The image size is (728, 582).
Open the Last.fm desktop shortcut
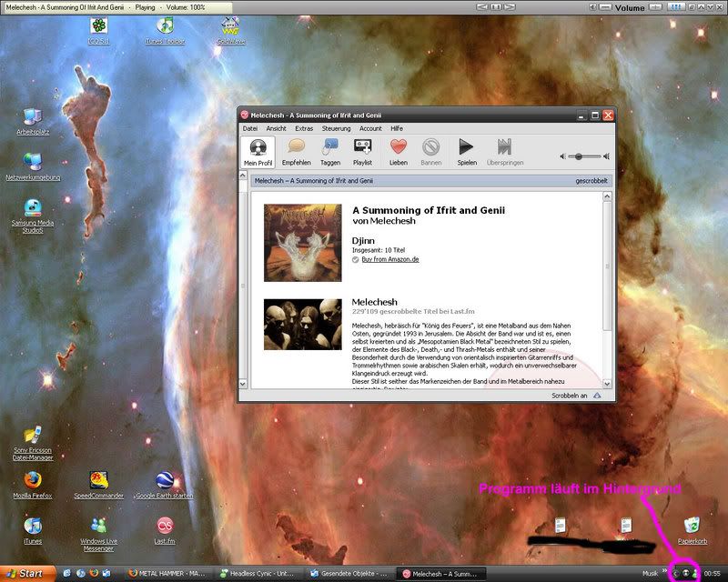tap(165, 530)
